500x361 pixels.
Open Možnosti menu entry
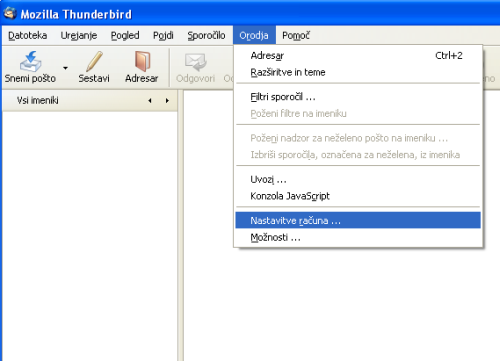358,237
